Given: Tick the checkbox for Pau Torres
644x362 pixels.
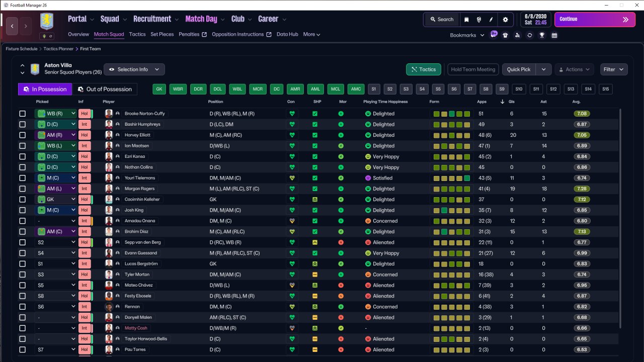Looking at the screenshot, I should (x=22, y=349).
